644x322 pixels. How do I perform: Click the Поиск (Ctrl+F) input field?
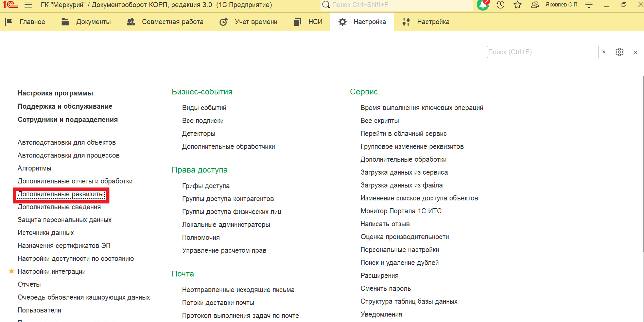(542, 52)
